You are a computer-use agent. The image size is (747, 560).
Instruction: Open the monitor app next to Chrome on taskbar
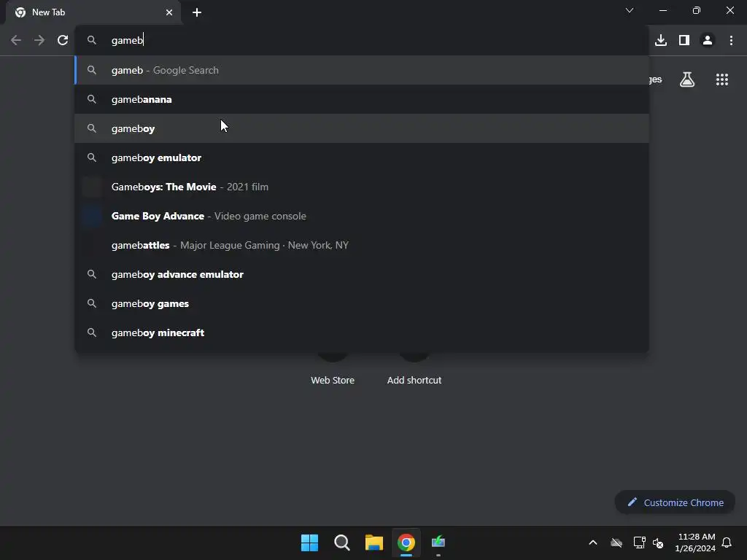[x=438, y=542]
